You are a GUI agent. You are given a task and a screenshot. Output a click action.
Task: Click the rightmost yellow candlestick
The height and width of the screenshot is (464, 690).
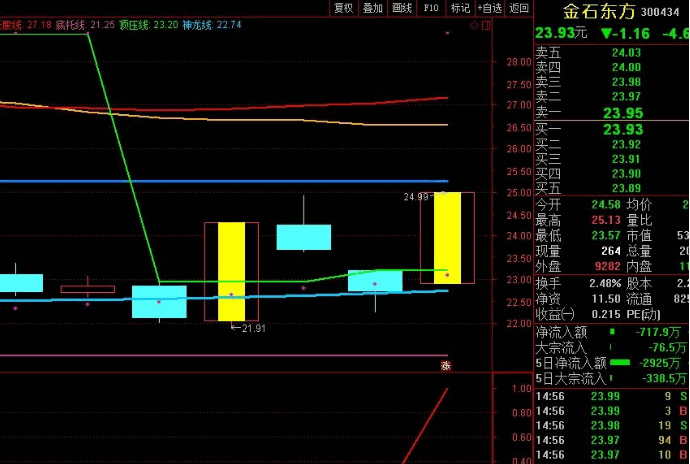pos(448,238)
